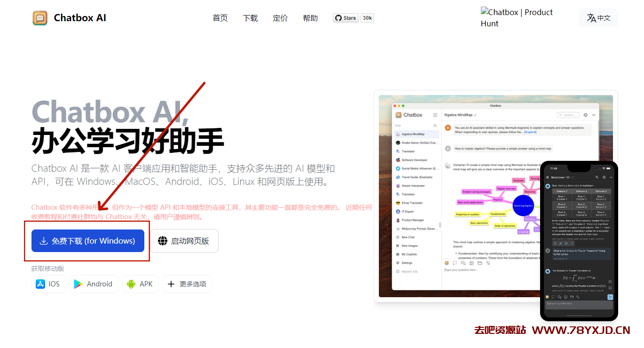Image resolution: width=644 pixels, height=348 pixels.
Task: Click the GitHub Stars button
Action: point(346,18)
